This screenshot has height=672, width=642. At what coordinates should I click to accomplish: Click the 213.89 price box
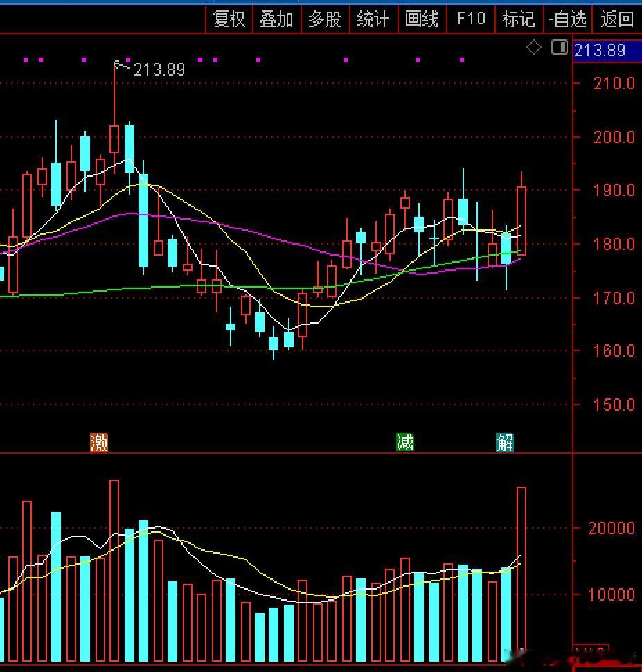(x=607, y=51)
